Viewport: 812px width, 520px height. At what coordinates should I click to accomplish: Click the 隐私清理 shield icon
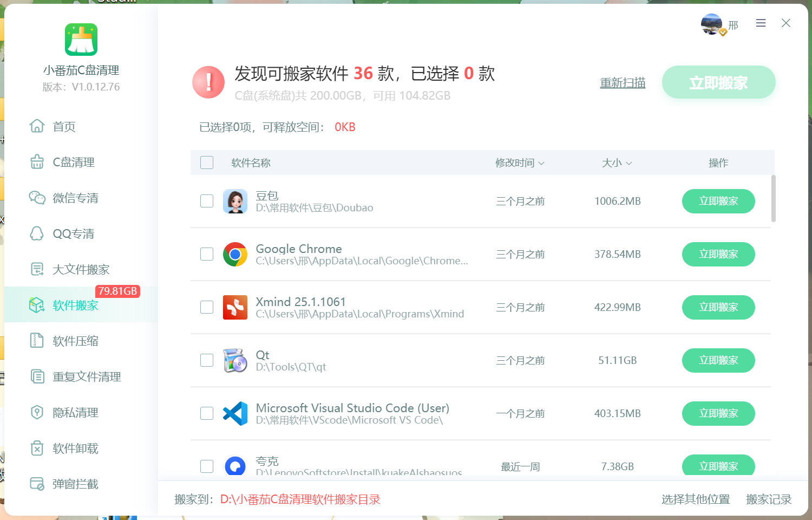[x=37, y=412]
